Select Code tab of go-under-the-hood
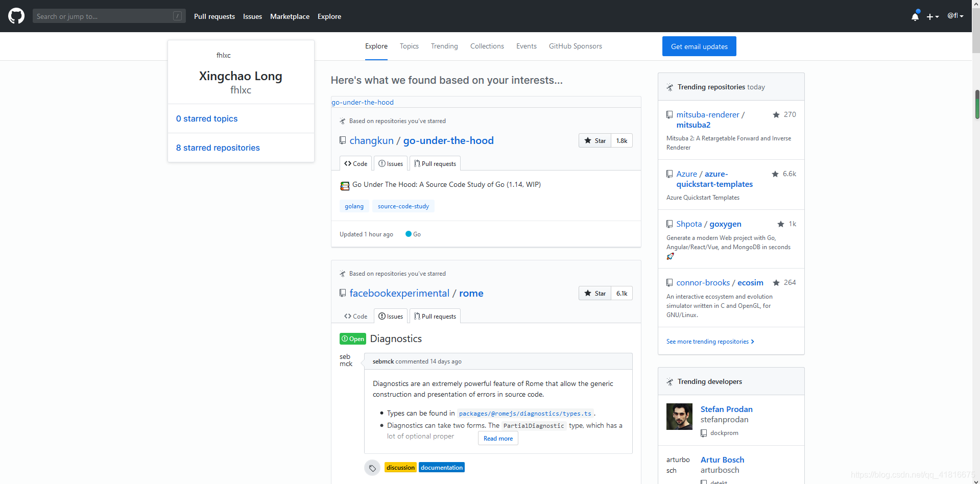Image resolution: width=980 pixels, height=484 pixels. [355, 163]
